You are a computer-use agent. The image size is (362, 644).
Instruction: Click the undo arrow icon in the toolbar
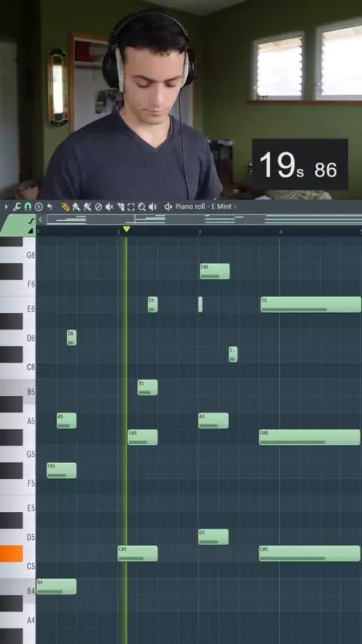click(50, 207)
